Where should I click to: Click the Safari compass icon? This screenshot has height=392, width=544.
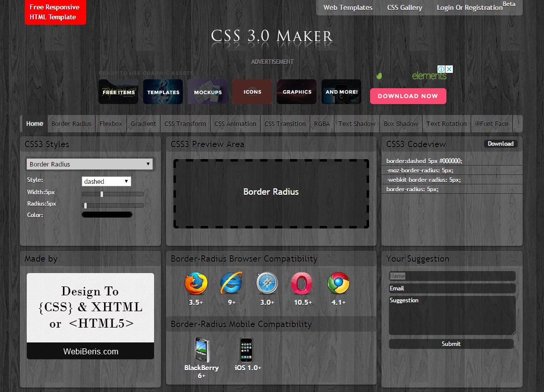[267, 284]
